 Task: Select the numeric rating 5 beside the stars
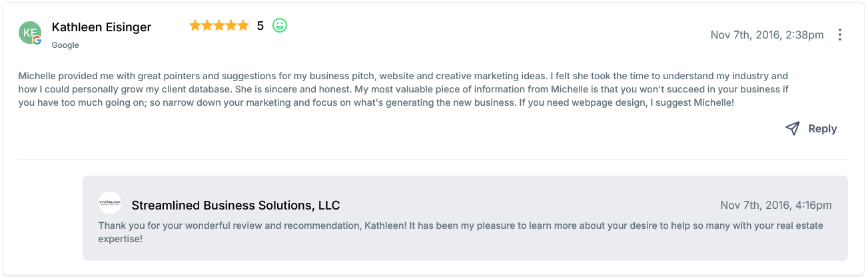260,26
